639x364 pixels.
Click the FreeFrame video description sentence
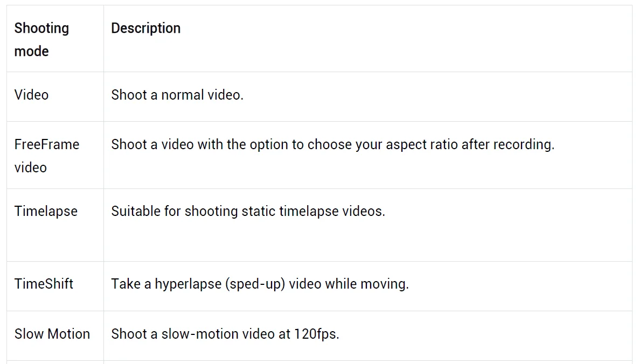click(332, 144)
